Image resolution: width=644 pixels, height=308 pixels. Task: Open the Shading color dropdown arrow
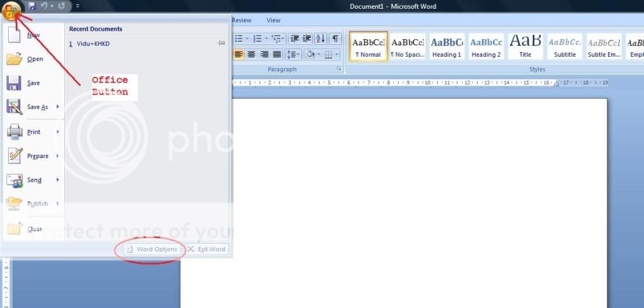click(x=319, y=54)
